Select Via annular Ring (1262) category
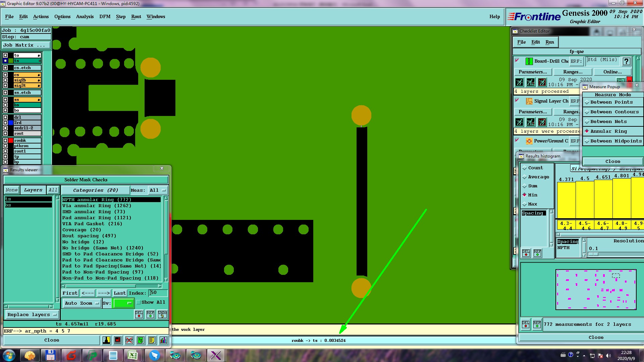644x362 pixels. point(97,206)
